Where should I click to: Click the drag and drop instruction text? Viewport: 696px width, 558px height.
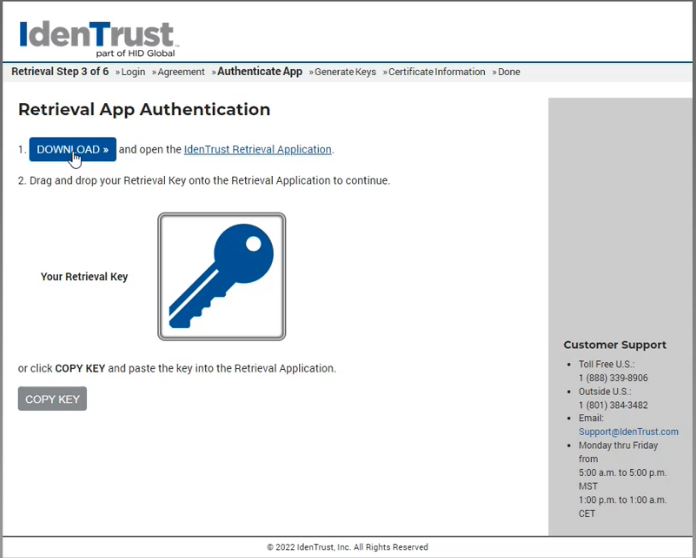(204, 181)
